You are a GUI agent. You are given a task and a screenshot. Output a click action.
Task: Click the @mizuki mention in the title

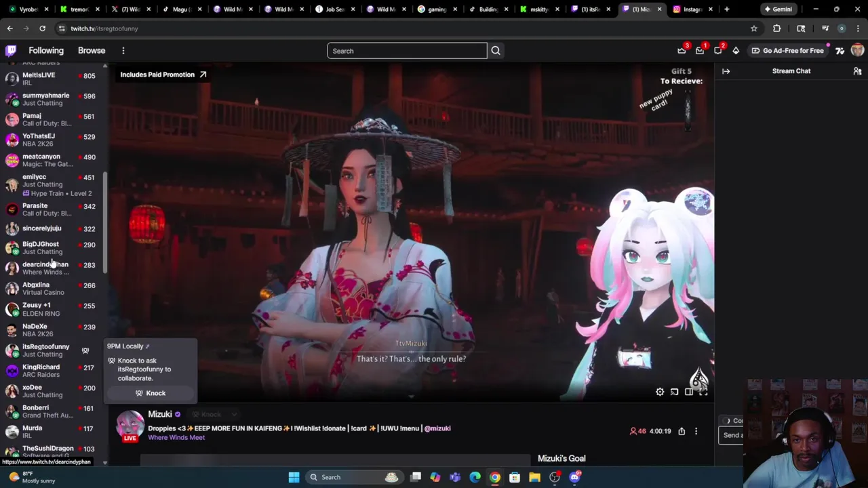coord(437,428)
